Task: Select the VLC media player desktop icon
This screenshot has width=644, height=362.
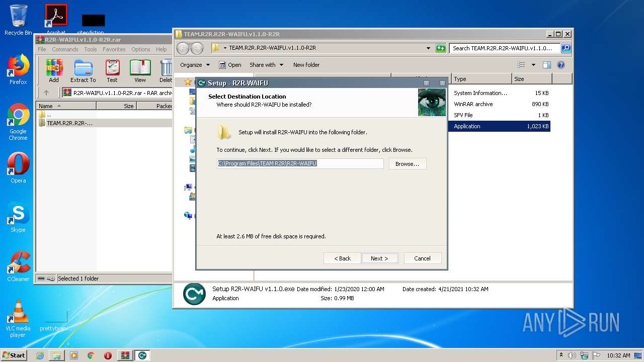Action: [x=18, y=319]
